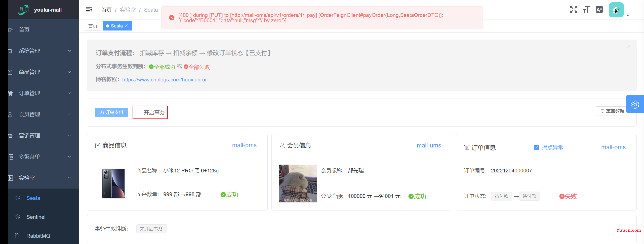Screen dimensions: 644x244
Task: Click the mall-oms service label
Action: 613,147
